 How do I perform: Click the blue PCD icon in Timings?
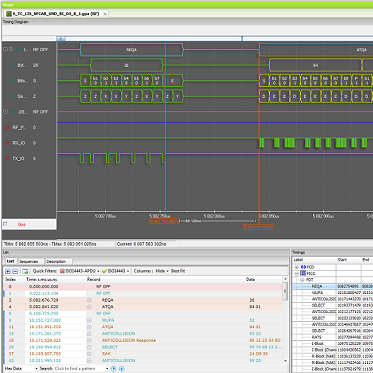coord(303,267)
